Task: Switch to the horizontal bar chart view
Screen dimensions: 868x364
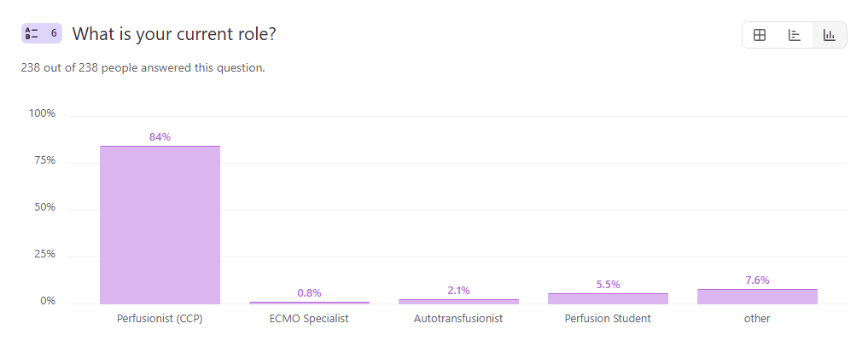Action: (x=794, y=35)
